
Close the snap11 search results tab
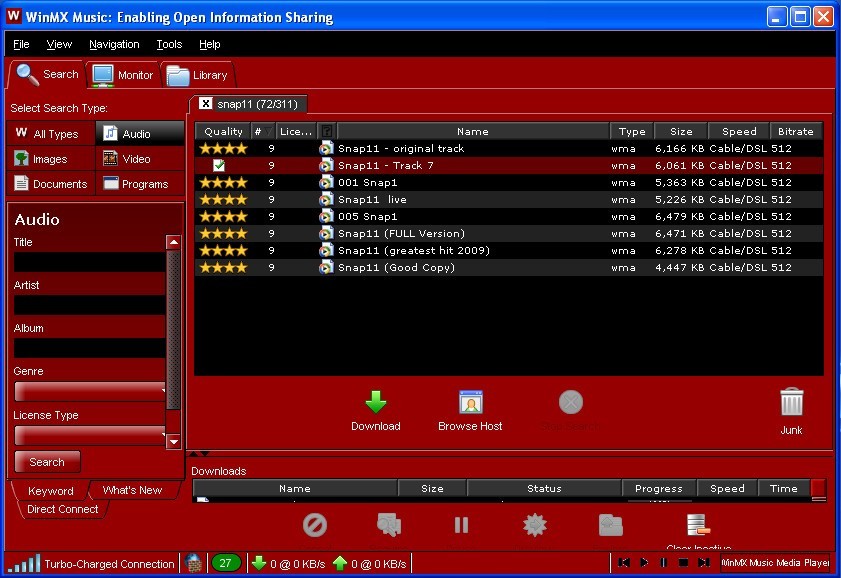click(x=205, y=103)
